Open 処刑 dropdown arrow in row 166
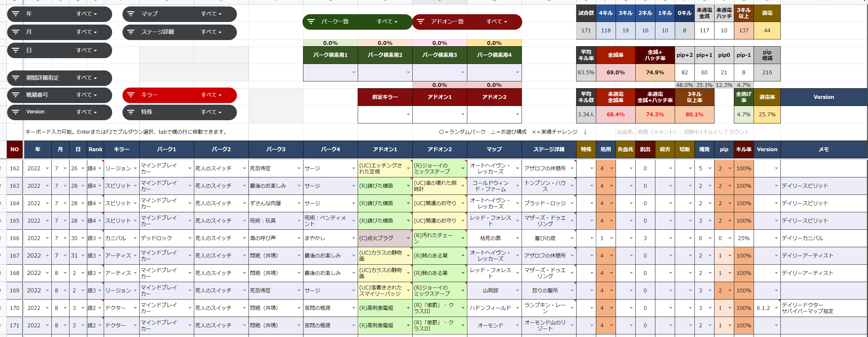868x337 pixels. pos(611,238)
